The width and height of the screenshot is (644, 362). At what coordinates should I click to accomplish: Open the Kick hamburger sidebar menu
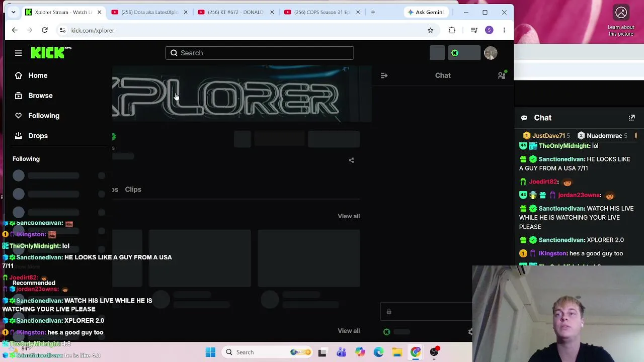pos(19,53)
